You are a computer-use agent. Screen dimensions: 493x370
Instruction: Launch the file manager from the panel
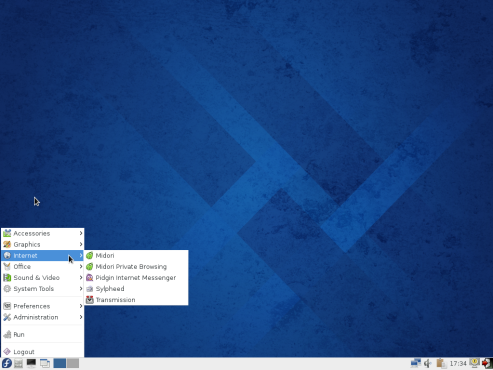(19, 363)
